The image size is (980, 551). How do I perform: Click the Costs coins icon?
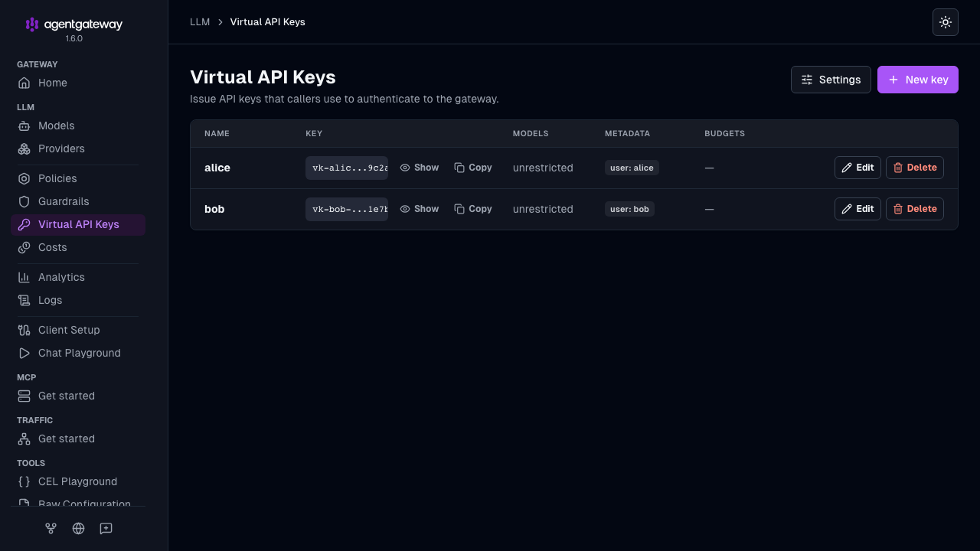(24, 247)
